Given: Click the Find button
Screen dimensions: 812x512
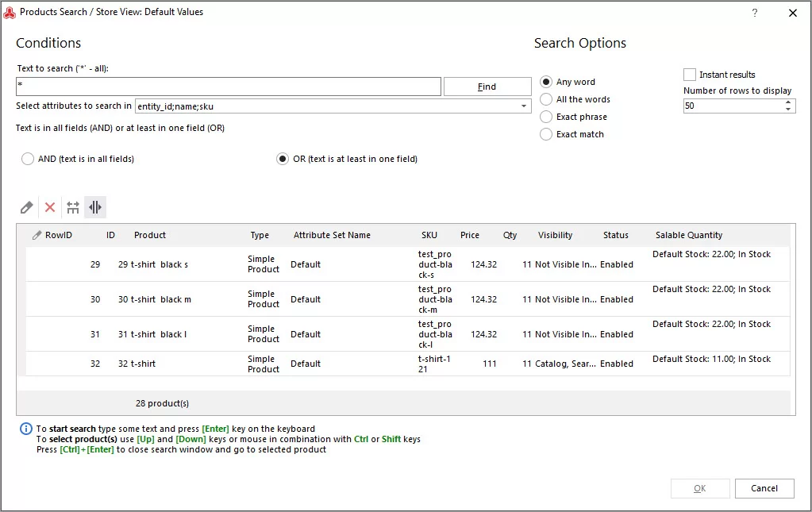Looking at the screenshot, I should coord(487,87).
